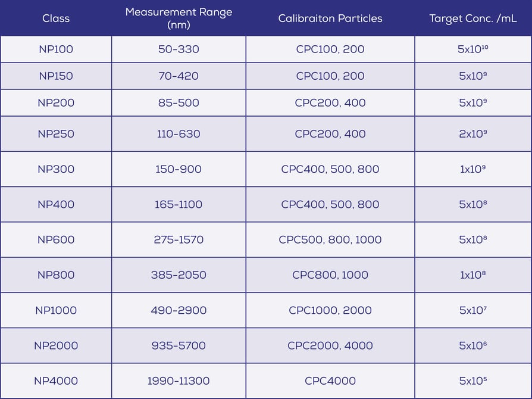Click the 385-2050 measurement range cell

point(179,275)
